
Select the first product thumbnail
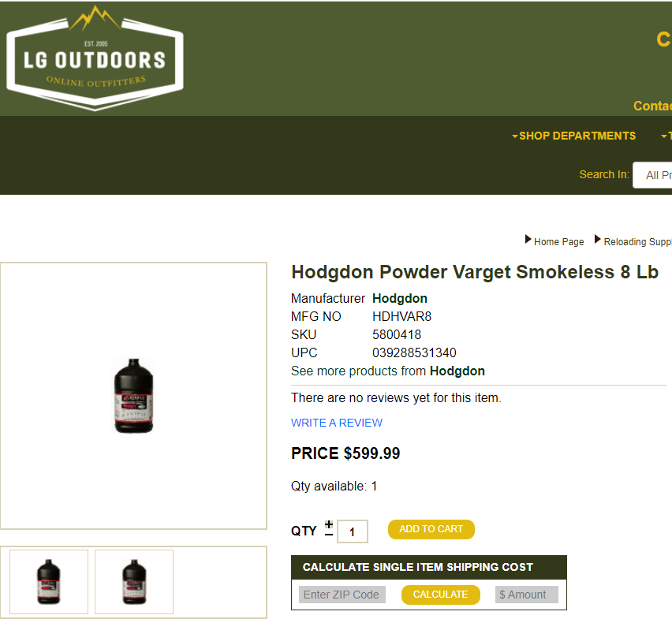(49, 582)
